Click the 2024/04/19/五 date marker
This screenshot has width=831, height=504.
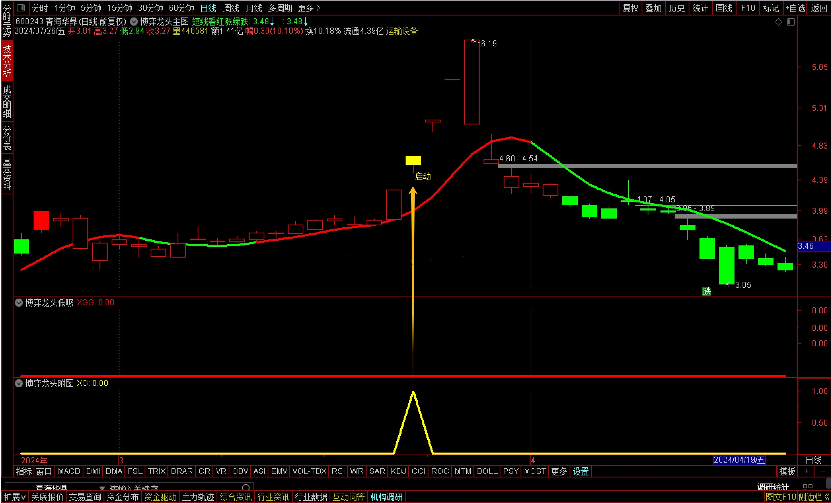coord(739,460)
